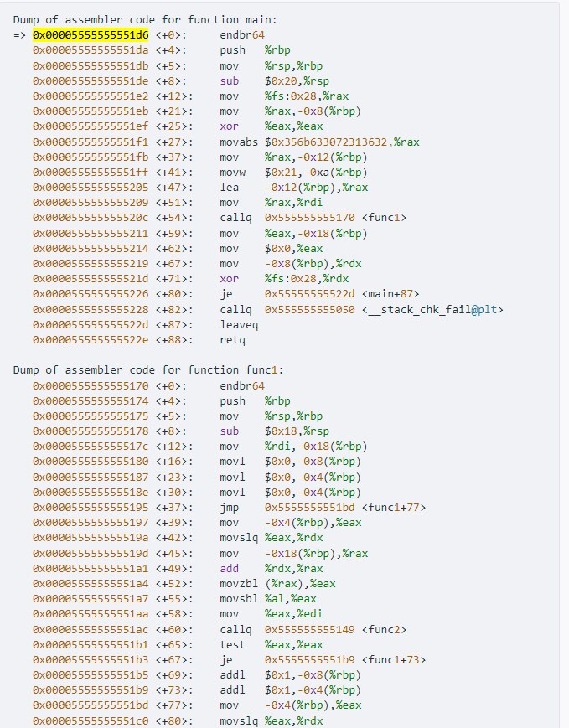The image size is (569, 728).
Task: Click the jmp func1+77 target
Action: pyautogui.click(x=345, y=508)
